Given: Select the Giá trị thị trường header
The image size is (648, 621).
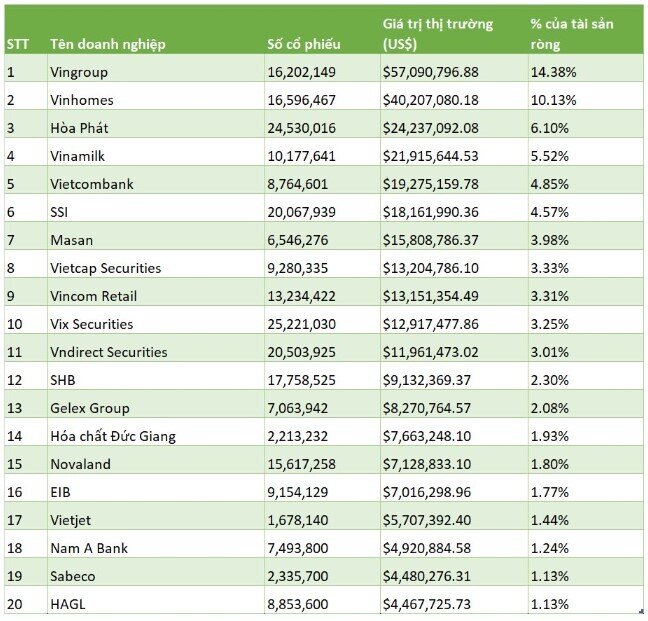Looking at the screenshot, I should click(x=454, y=30).
